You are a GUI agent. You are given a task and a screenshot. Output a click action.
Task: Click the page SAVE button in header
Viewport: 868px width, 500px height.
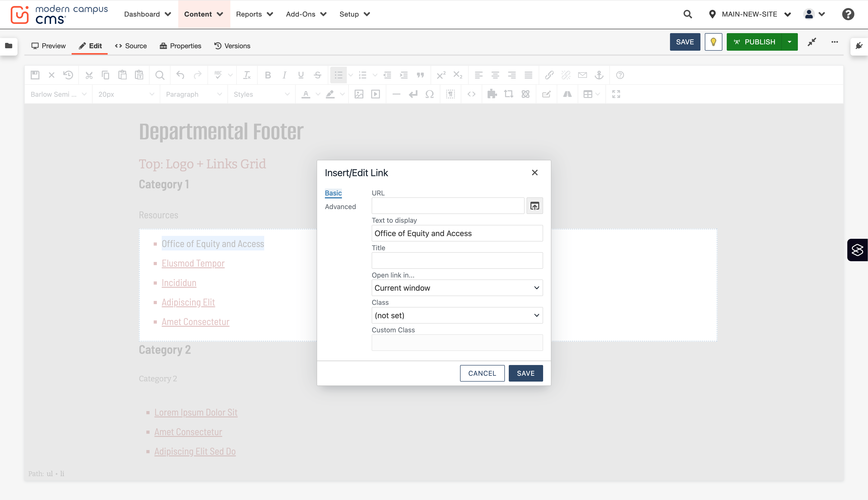click(685, 42)
